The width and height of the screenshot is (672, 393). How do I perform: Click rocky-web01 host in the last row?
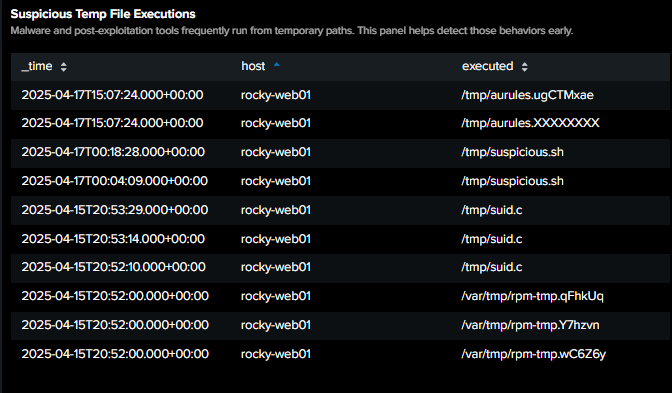pyautogui.click(x=276, y=354)
